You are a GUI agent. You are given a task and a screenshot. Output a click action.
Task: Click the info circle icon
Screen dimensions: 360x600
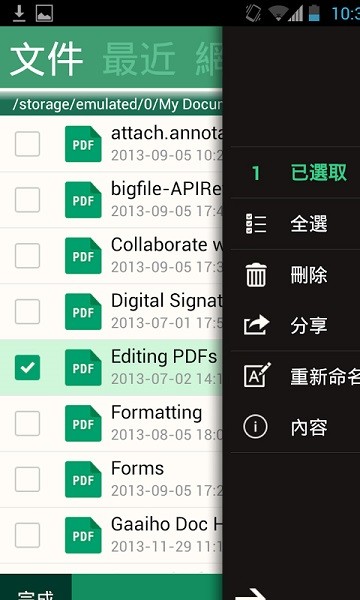click(x=255, y=427)
